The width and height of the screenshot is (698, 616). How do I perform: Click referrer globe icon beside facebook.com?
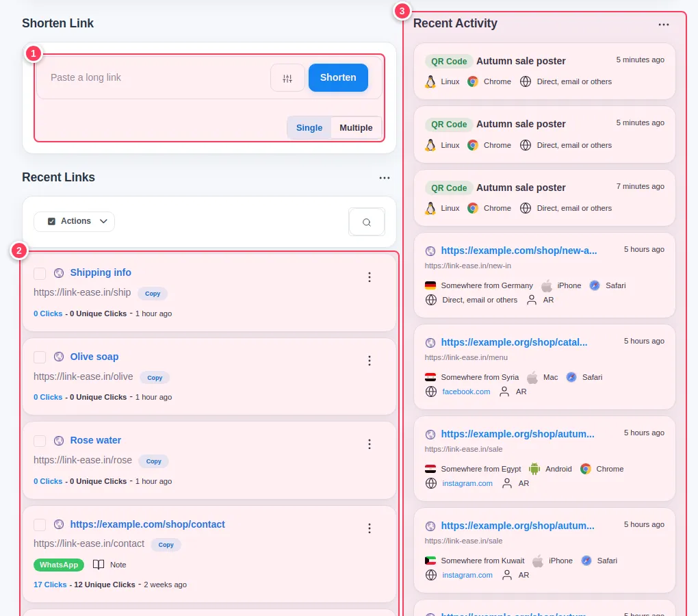click(431, 392)
